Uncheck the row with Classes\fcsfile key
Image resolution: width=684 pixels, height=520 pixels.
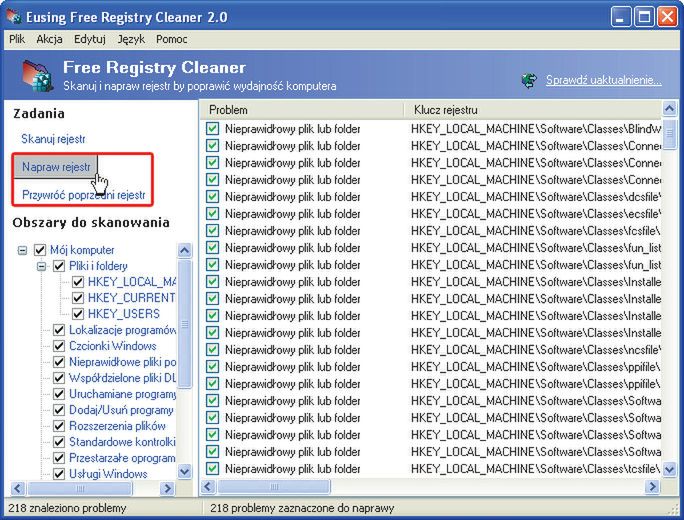[x=212, y=231]
